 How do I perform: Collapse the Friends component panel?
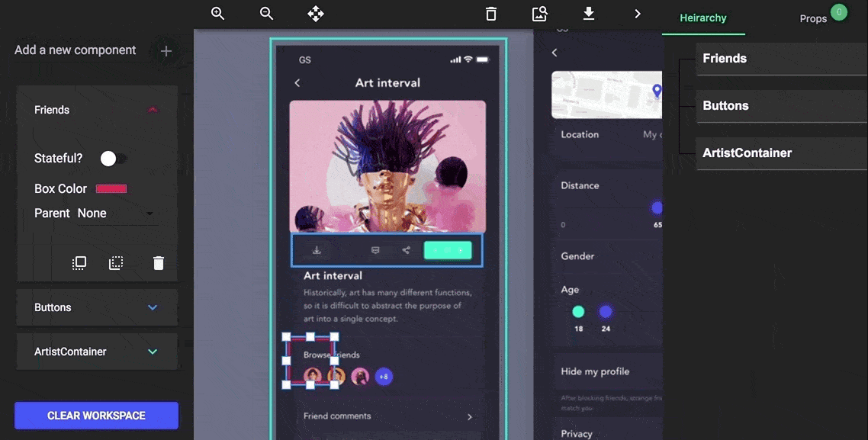(x=153, y=109)
